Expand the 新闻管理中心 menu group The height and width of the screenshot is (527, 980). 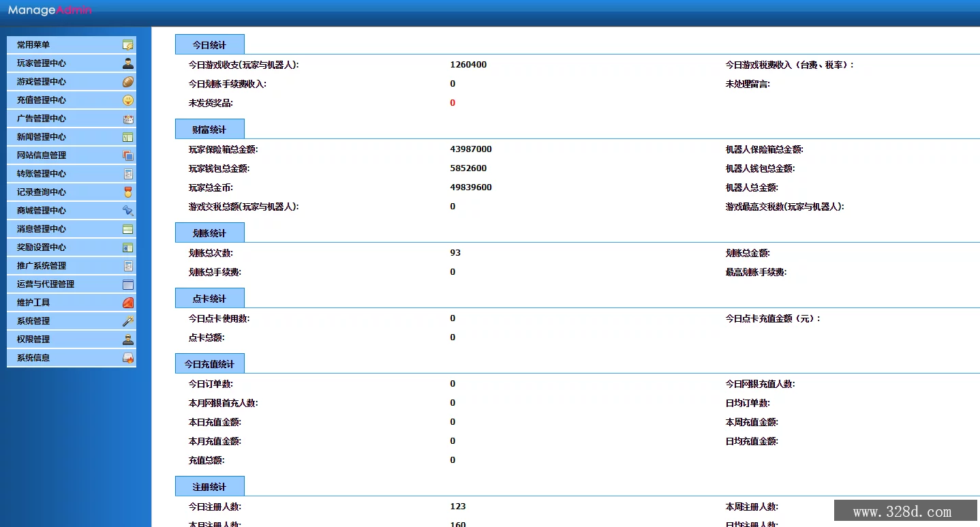click(42, 137)
